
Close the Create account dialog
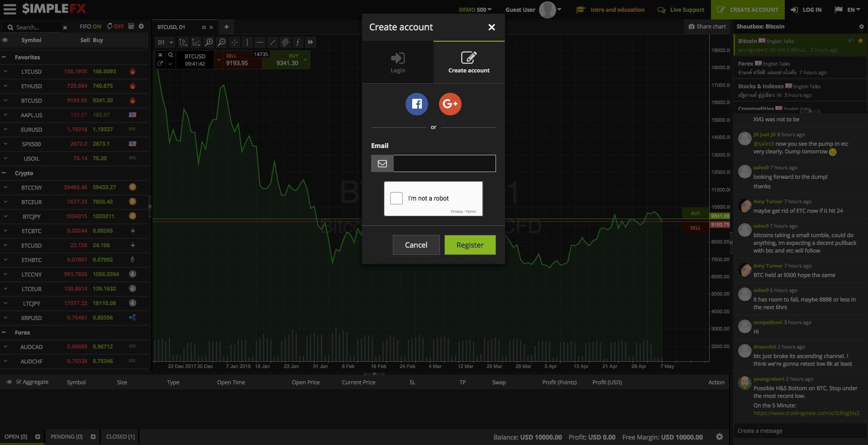[x=491, y=27]
